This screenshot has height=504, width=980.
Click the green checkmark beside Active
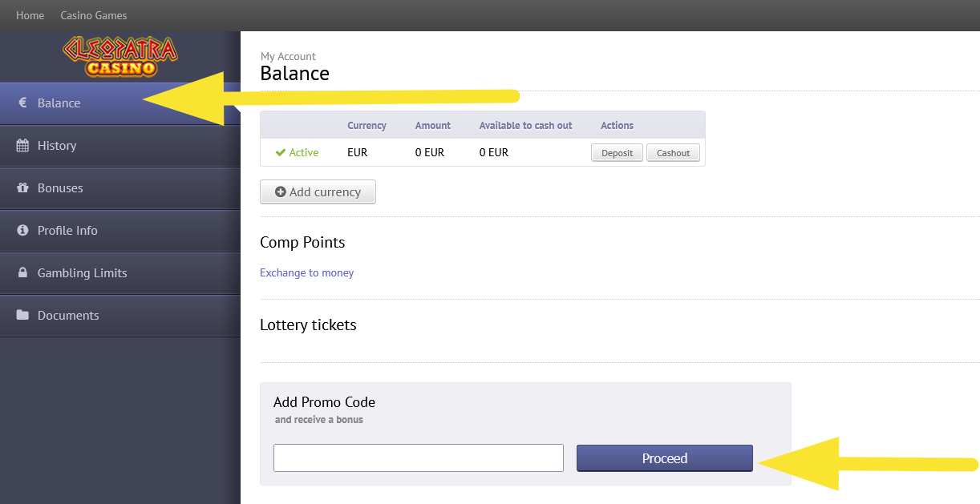(279, 152)
